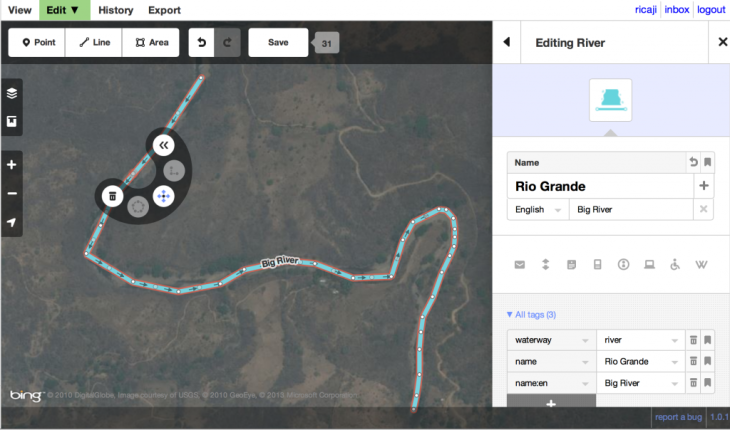Open the Rio Grande tag value dropdown
Image resolution: width=730 pixels, height=430 pixels.
(674, 362)
